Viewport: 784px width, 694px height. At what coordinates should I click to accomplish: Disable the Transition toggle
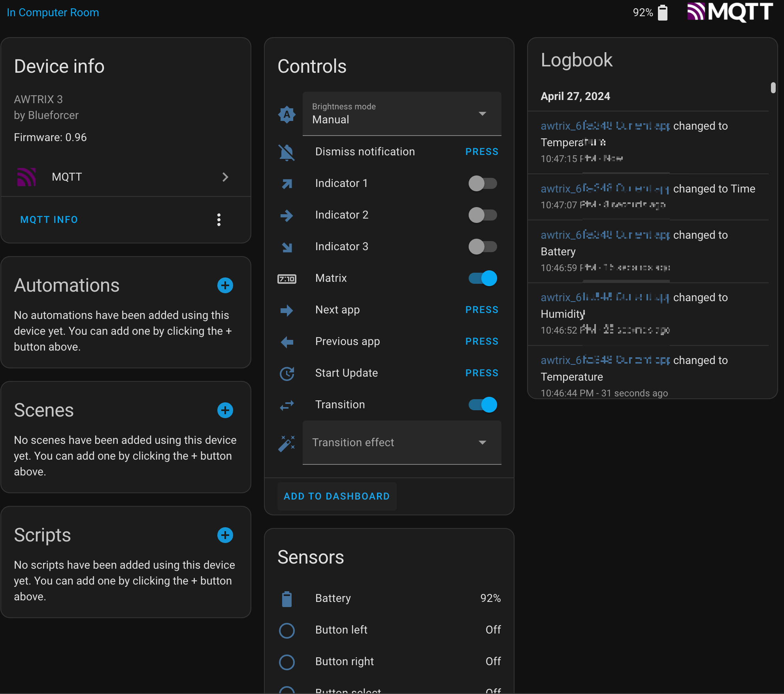pyautogui.click(x=482, y=405)
